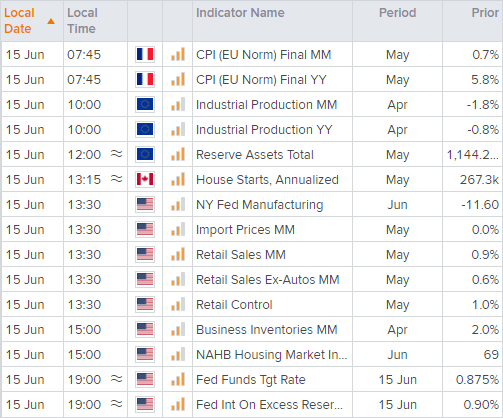
Task: Select the NY Fed Manufacturing indicator
Action: tap(259, 205)
